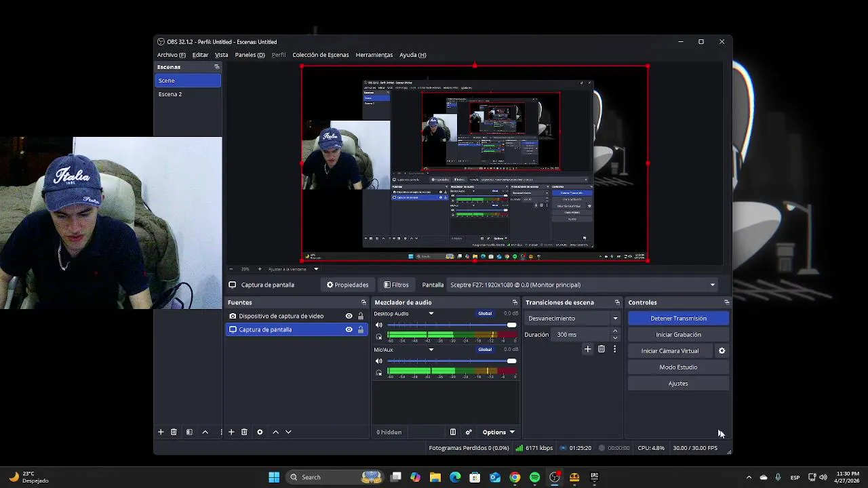Image resolution: width=868 pixels, height=488 pixels.
Task: Select the Scene entry in scenes list
Action: (x=188, y=81)
